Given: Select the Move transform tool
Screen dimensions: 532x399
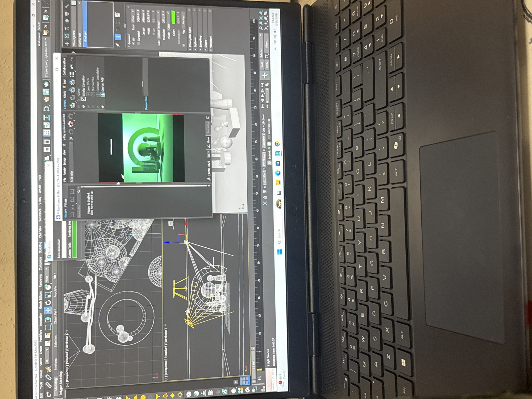Looking at the screenshot, I should tap(48, 310).
